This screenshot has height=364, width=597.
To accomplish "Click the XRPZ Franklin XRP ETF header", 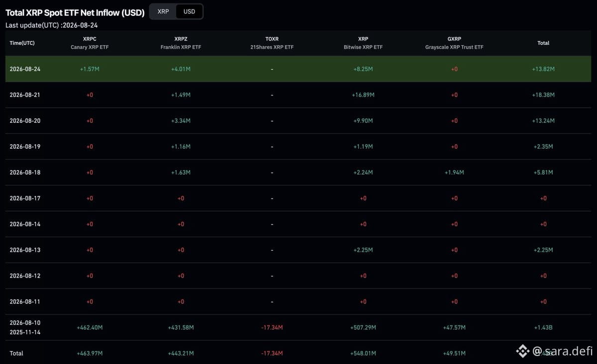I will click(181, 43).
